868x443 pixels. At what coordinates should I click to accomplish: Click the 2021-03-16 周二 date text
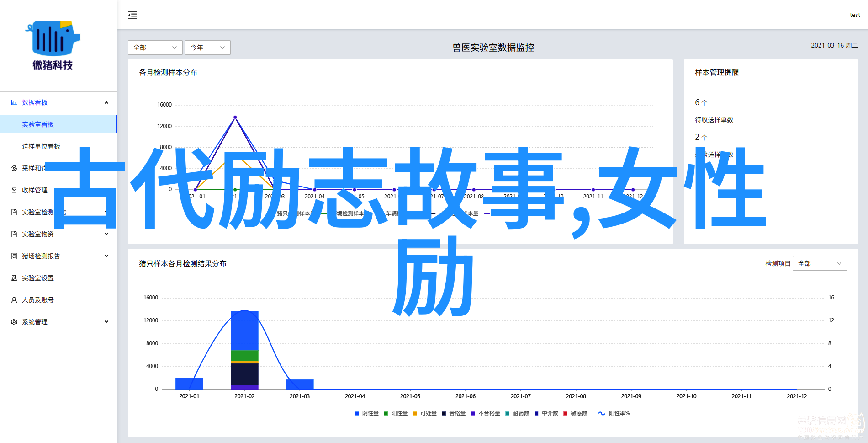point(834,45)
